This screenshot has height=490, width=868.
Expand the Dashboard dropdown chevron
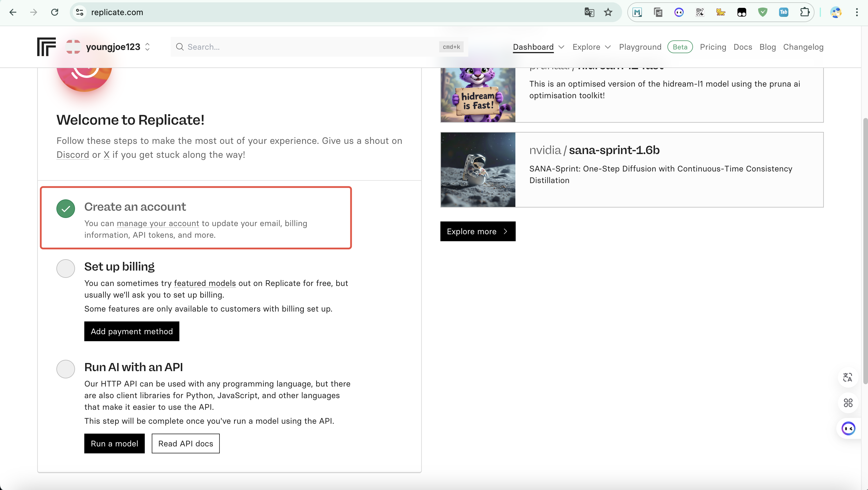coord(561,47)
